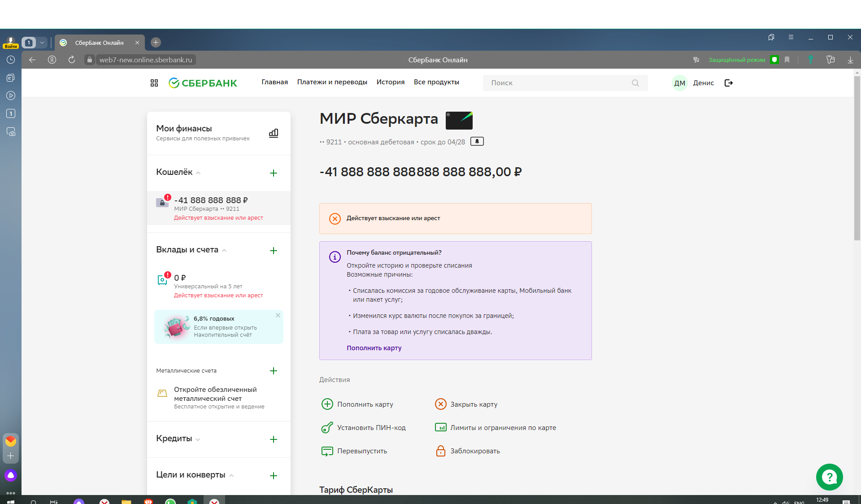This screenshot has width=861, height=504.
Task: Add a loan with the Кредиты plus
Action: tap(274, 439)
